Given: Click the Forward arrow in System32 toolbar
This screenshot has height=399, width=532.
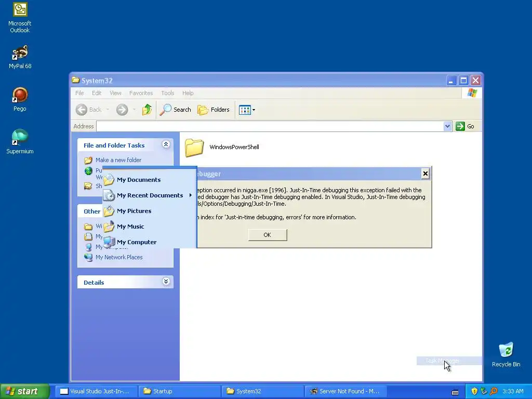Looking at the screenshot, I should [122, 110].
